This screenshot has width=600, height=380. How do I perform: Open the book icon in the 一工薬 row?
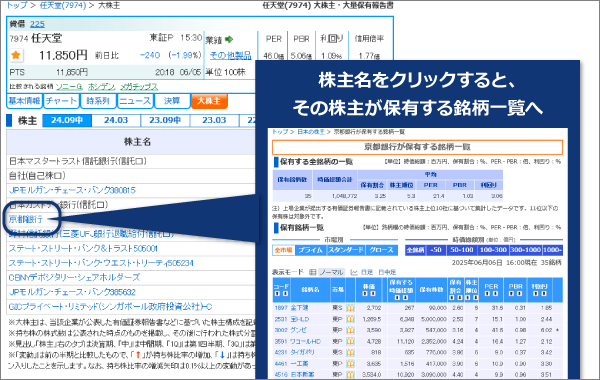tap(350, 363)
